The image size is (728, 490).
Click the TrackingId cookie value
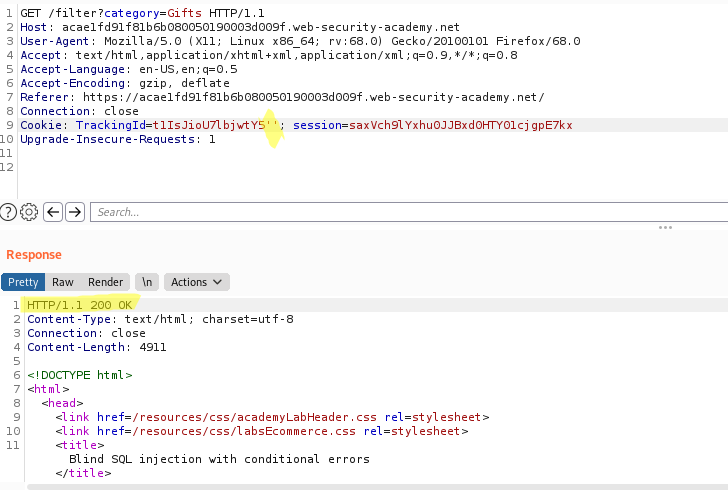pos(215,125)
